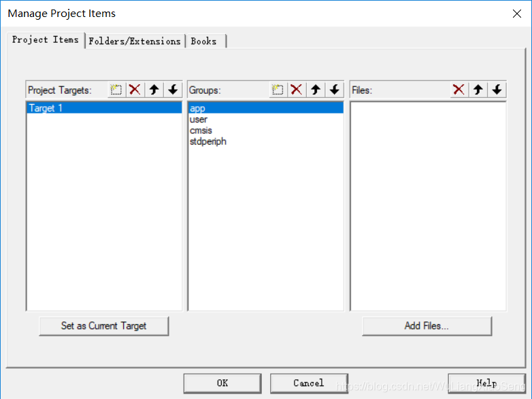This screenshot has width=532, height=399.
Task: Move selected group down
Action: [335, 90]
